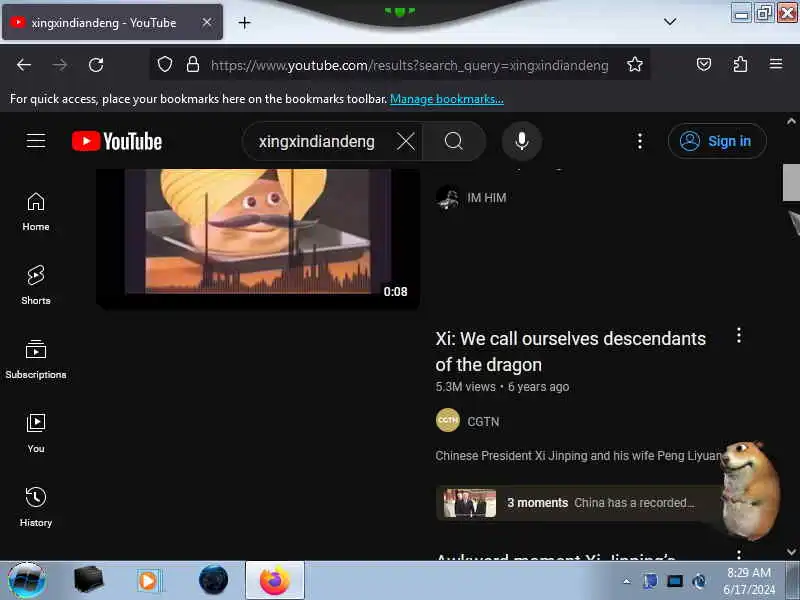Image resolution: width=800 pixels, height=600 pixels.
Task: Open Subscriptions in the sidebar
Action: pos(36,360)
